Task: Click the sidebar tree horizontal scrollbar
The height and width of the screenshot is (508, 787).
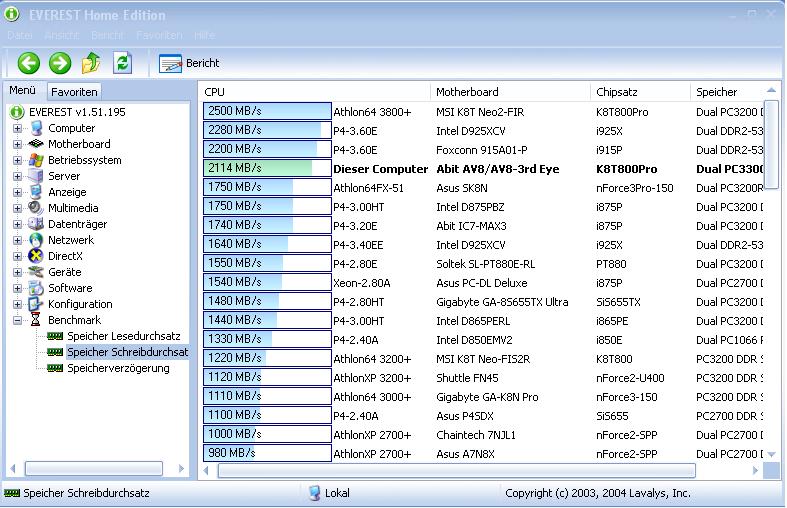Action: [x=94, y=469]
